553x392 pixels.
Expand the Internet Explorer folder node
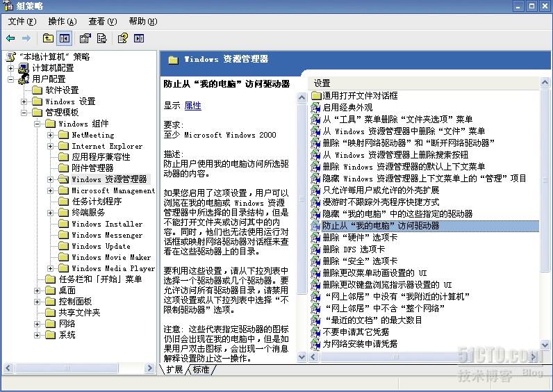pyautogui.click(x=51, y=146)
